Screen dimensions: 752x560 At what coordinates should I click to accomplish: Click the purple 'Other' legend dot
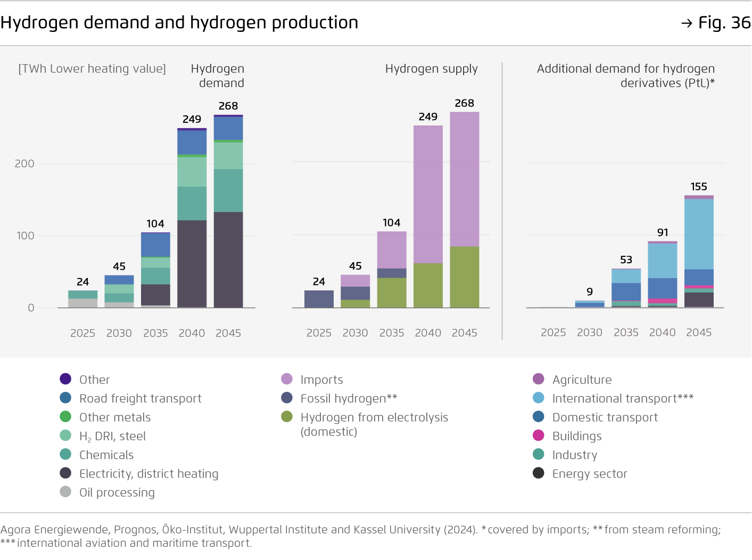[x=65, y=379]
